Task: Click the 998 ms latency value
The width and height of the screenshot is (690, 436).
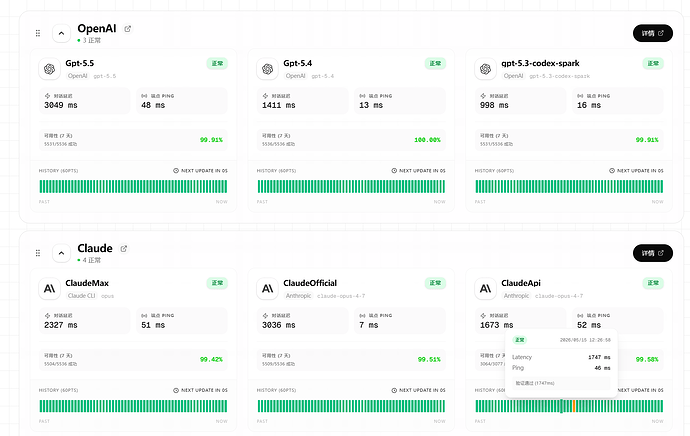Action: (x=494, y=105)
